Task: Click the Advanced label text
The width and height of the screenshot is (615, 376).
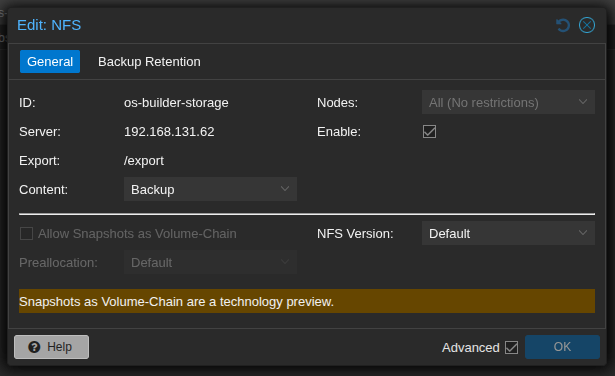Action: [x=471, y=348]
